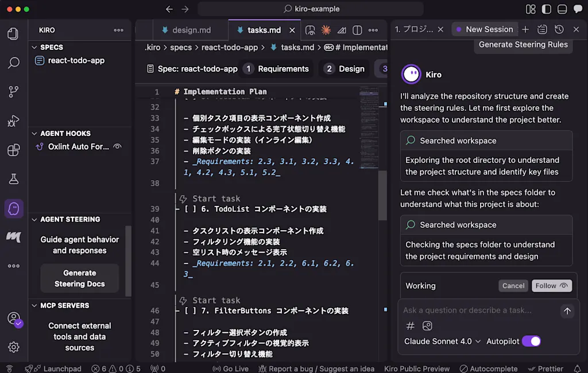Click Generate Steering Rules chat bubble
Image resolution: width=588 pixels, height=373 pixels.
(523, 45)
